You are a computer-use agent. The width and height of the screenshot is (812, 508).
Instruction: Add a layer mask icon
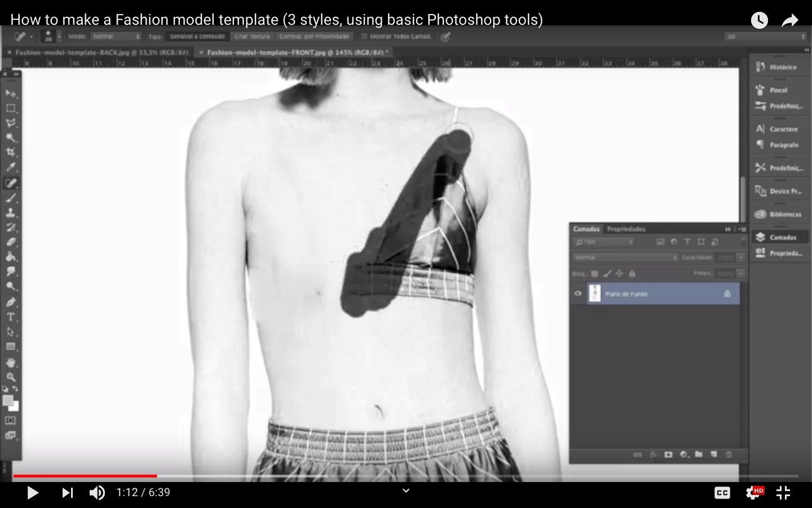(x=669, y=454)
